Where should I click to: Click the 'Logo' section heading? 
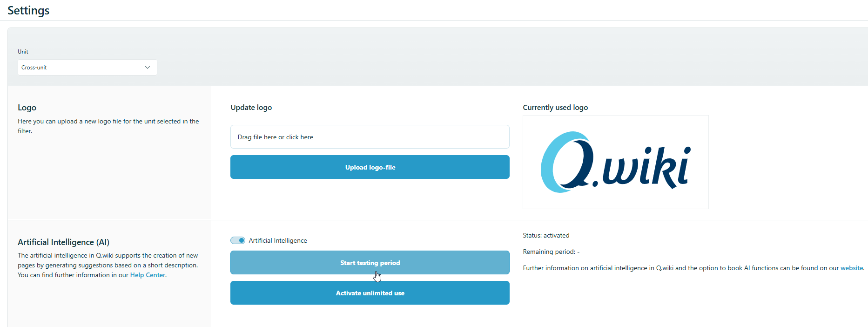pos(27,108)
